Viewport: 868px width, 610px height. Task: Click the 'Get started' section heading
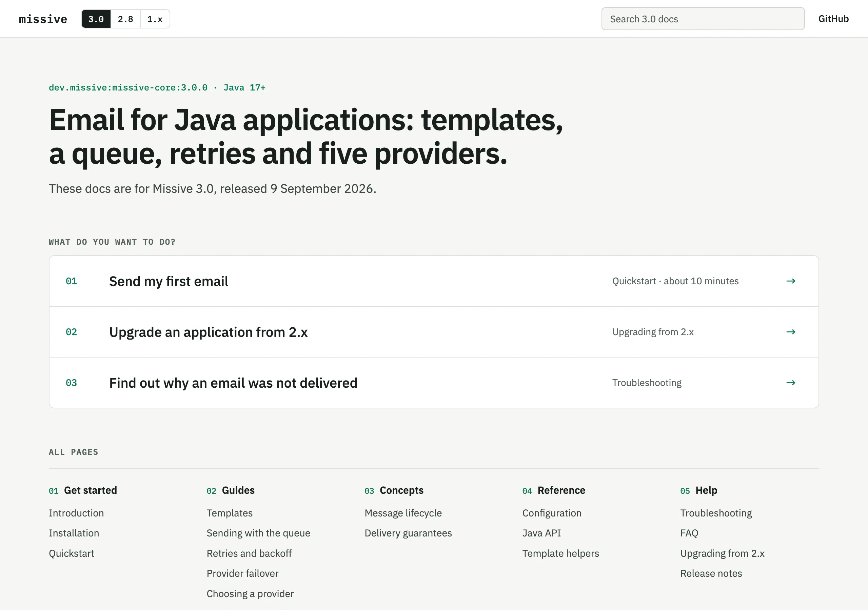pyautogui.click(x=90, y=490)
